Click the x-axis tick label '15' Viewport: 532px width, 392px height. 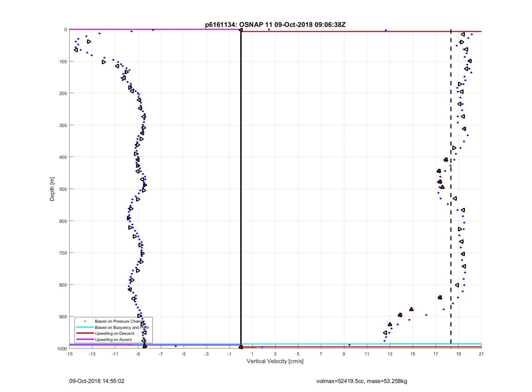pos(413,354)
